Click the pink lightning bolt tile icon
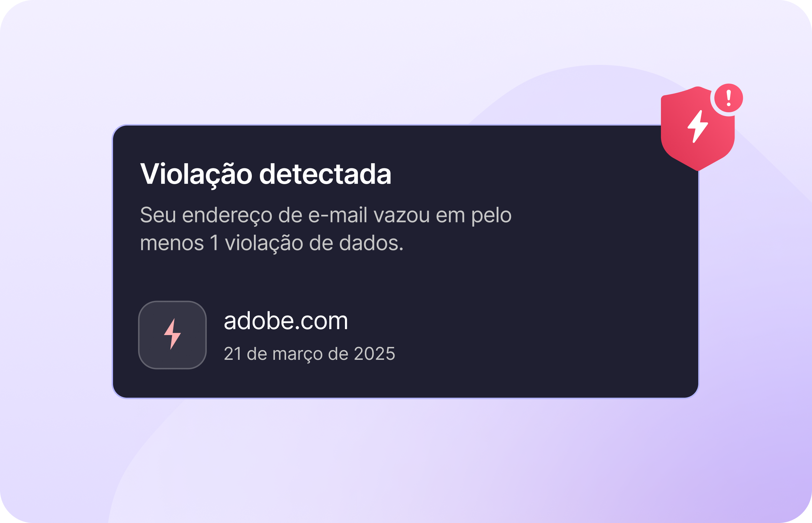 172,334
